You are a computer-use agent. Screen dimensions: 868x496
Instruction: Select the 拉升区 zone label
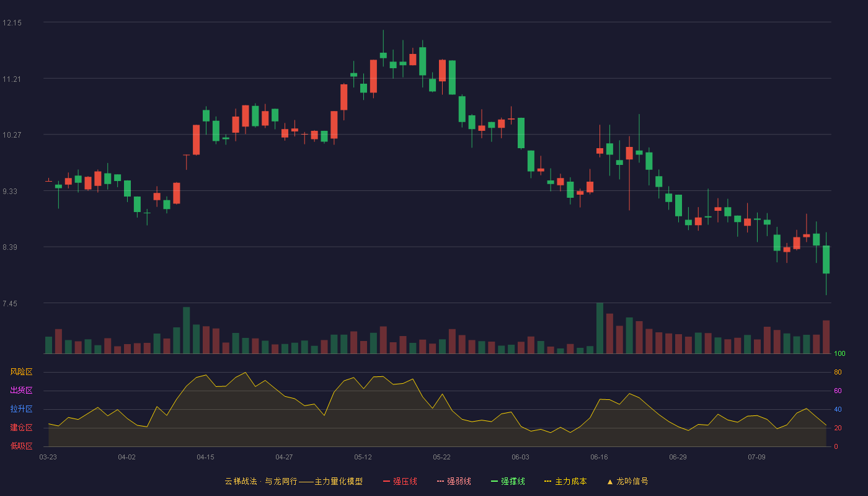click(x=21, y=409)
